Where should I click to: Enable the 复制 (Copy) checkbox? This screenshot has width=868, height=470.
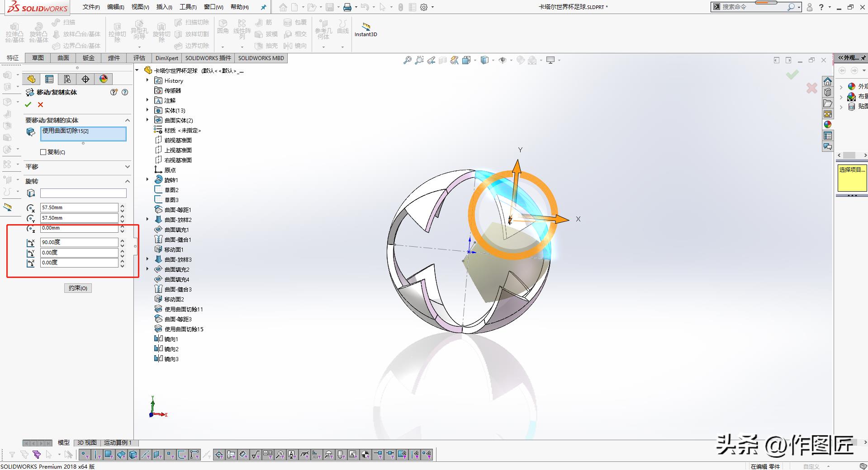[43, 152]
